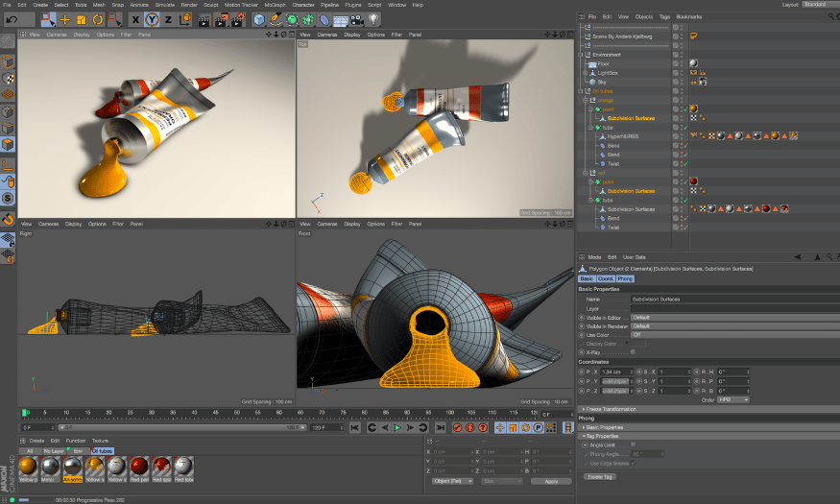This screenshot has width=840, height=504.
Task: Expand Freeze Transformation section
Action: (x=584, y=409)
